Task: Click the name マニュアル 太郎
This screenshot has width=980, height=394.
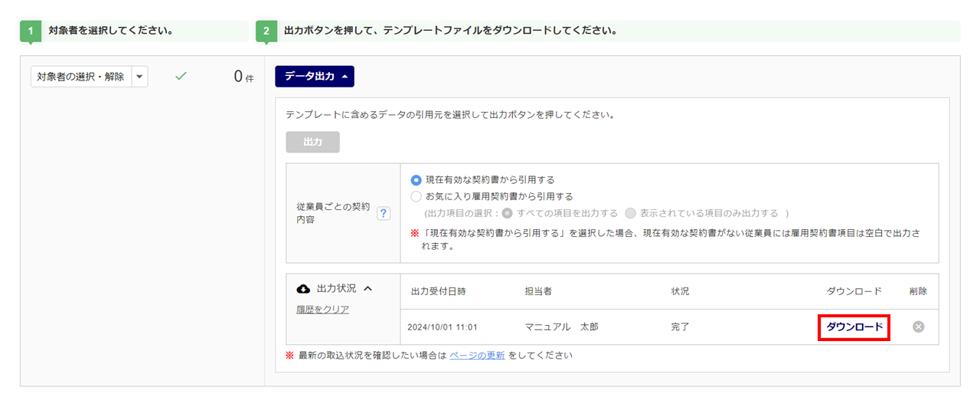Action: coord(561,327)
